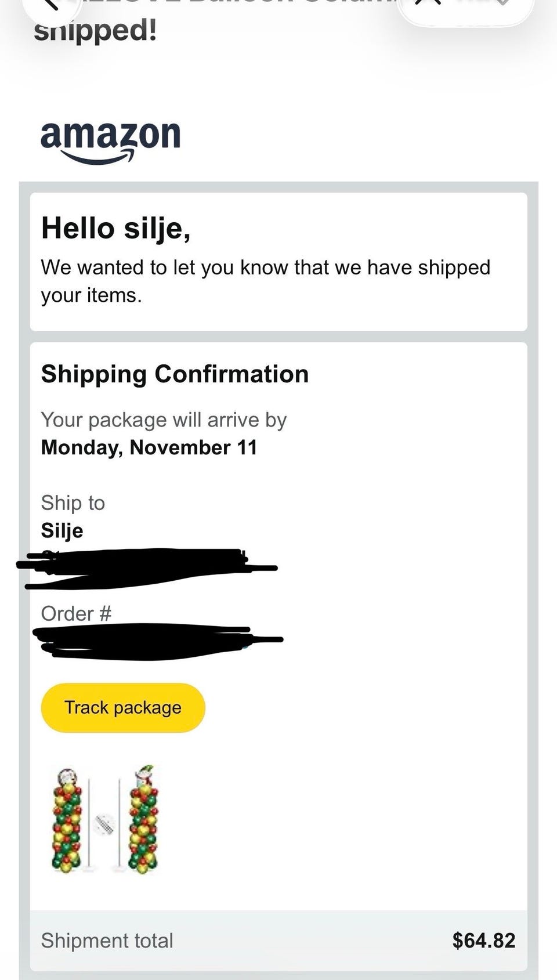This screenshot has width=557, height=980.
Task: Tap the 'Your package will arrive by' text
Action: click(x=164, y=420)
